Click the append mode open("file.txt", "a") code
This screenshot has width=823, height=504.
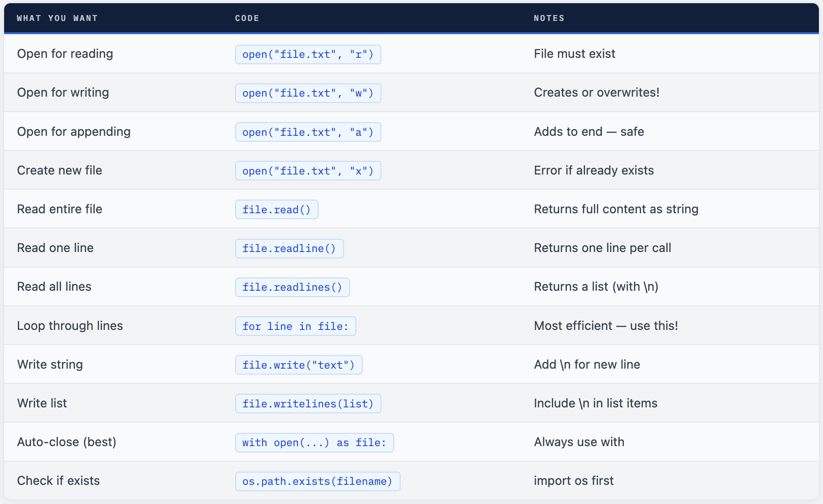pyautogui.click(x=308, y=132)
